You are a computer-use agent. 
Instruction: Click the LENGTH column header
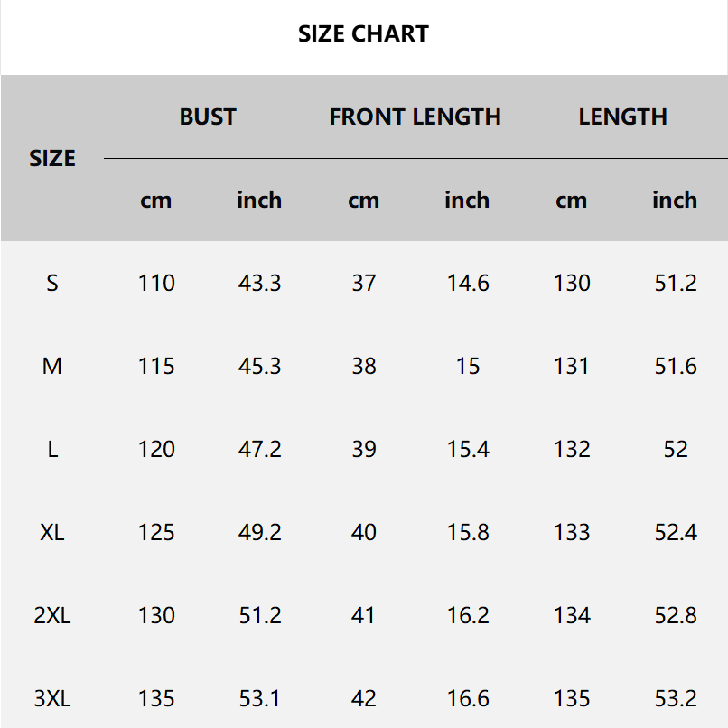(x=622, y=117)
